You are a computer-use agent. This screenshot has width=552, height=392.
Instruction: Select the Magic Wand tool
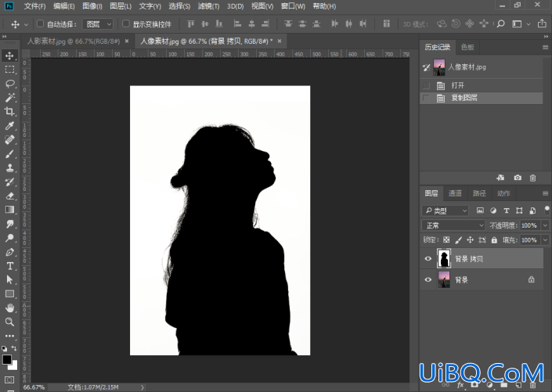click(9, 98)
